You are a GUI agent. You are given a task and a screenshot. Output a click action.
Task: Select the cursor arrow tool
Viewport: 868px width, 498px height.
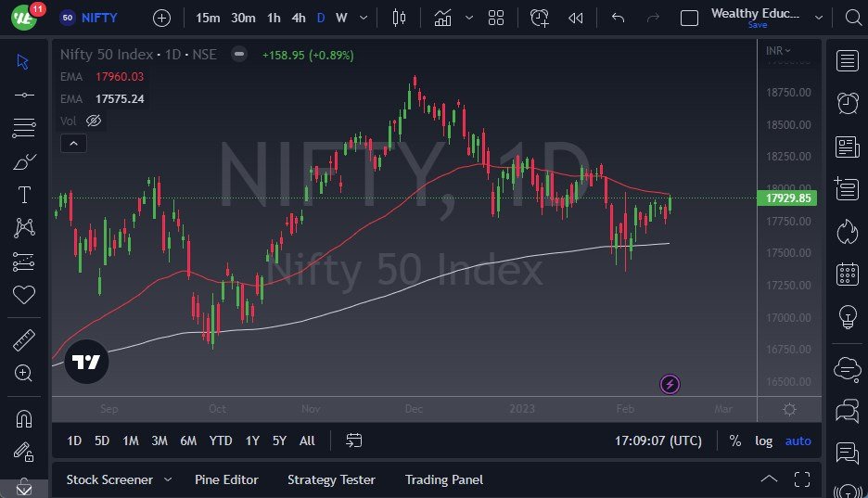coord(23,61)
